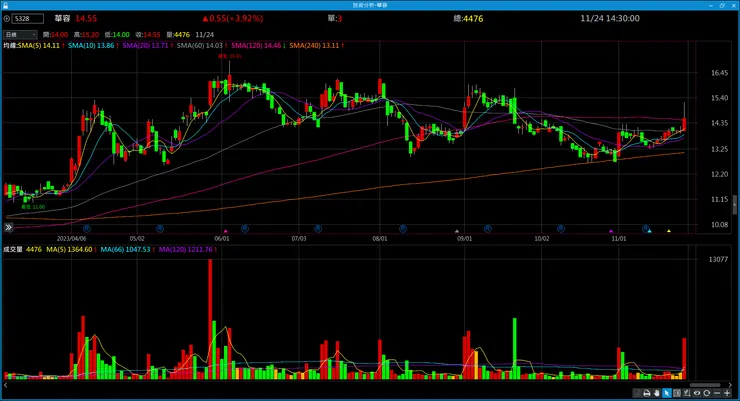Click the magenta triangle marker near 06/01
The width and height of the screenshot is (740, 401).
tap(226, 231)
